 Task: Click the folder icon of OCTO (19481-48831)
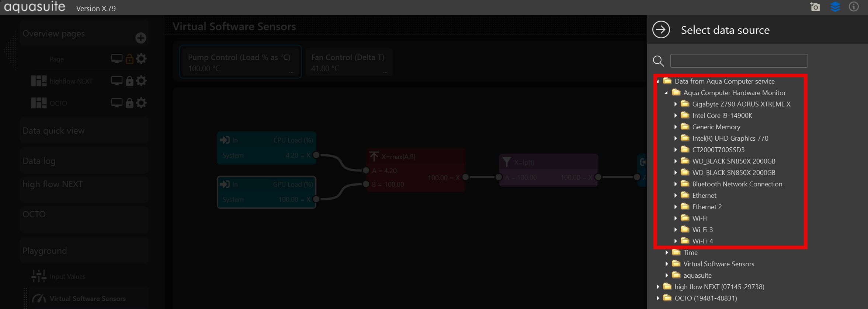click(x=667, y=298)
